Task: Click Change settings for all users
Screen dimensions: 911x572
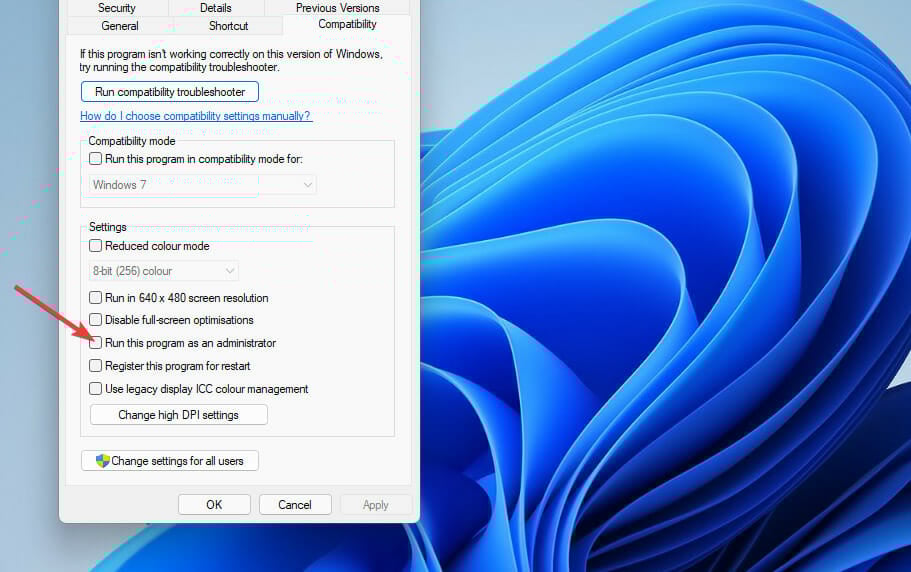Action: (170, 461)
